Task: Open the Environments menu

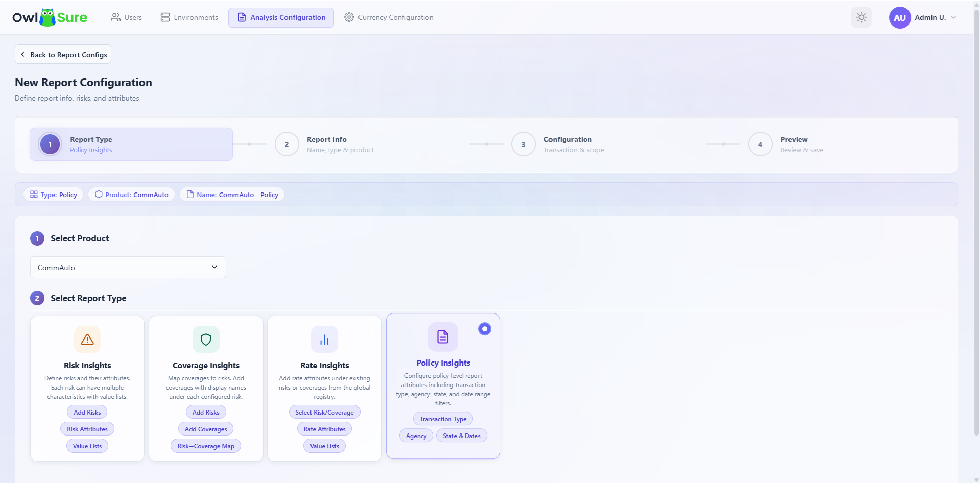Action: coord(189,17)
